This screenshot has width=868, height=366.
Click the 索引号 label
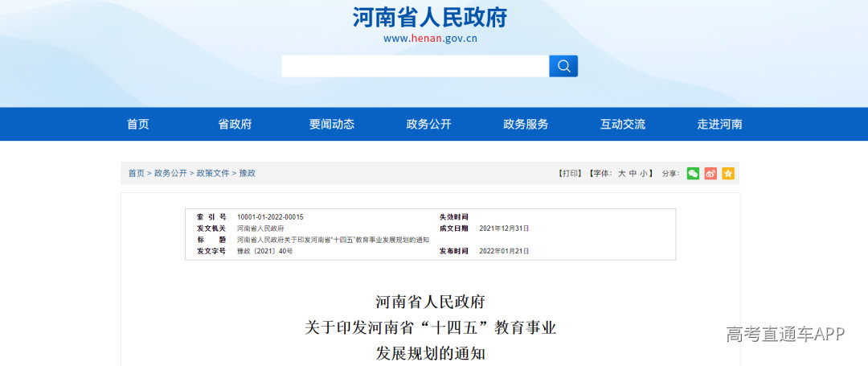click(211, 217)
